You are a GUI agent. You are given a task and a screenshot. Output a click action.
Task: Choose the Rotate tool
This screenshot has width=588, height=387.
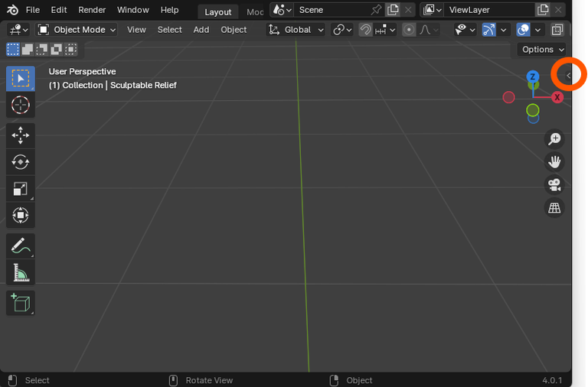click(x=21, y=161)
